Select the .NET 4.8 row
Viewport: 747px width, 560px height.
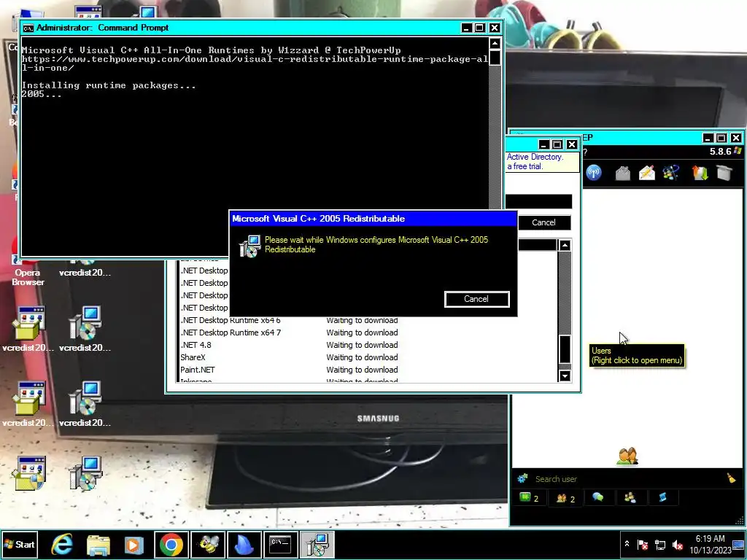(367, 345)
